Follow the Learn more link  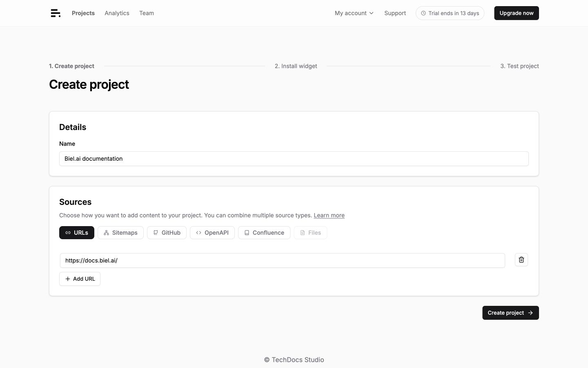pos(329,215)
